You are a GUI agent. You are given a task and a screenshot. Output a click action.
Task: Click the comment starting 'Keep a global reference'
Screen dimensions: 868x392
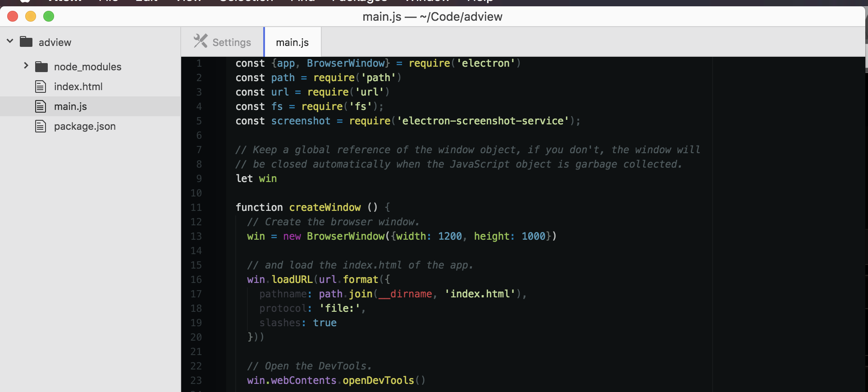(x=468, y=150)
